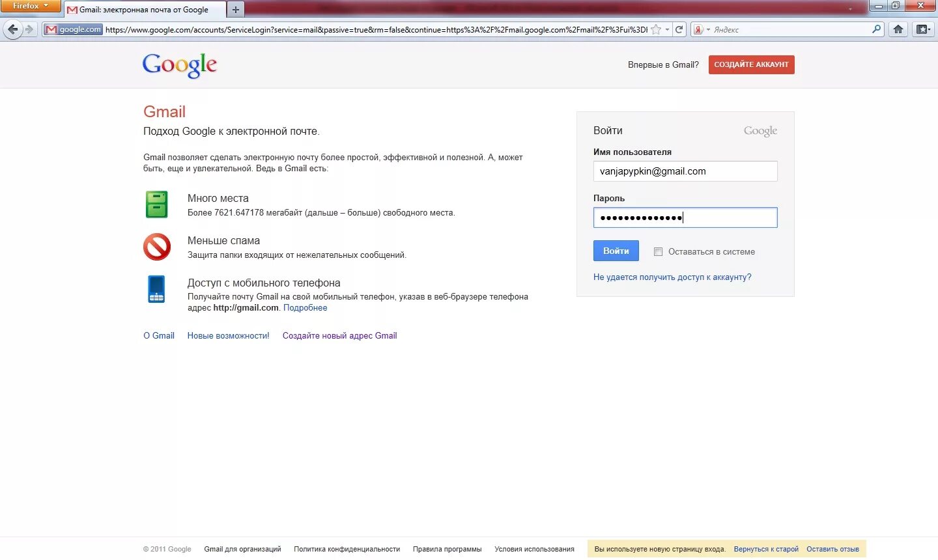This screenshot has width=938, height=560.
Task: Click the red 'Gmail' heading text
Action: [x=165, y=111]
